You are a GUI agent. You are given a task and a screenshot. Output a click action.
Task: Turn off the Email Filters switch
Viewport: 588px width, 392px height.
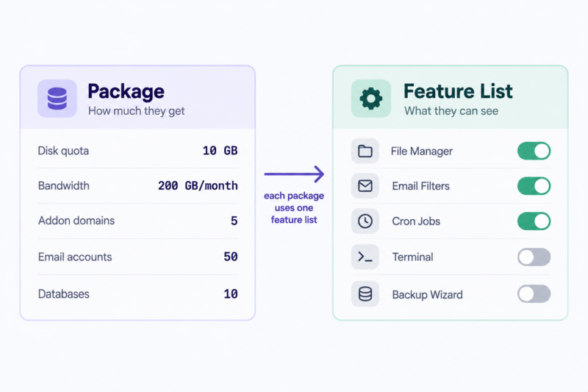pyautogui.click(x=534, y=186)
